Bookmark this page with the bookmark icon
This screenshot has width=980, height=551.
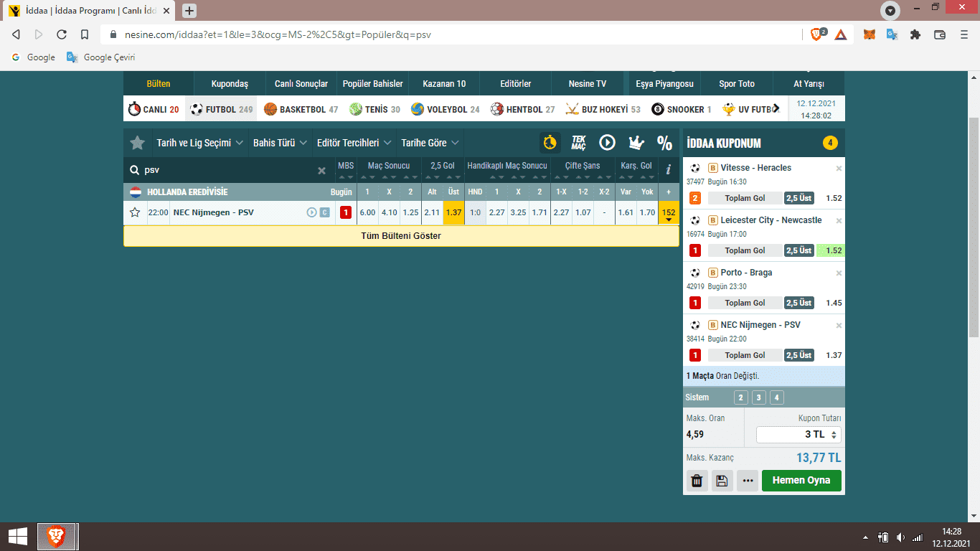(x=85, y=34)
